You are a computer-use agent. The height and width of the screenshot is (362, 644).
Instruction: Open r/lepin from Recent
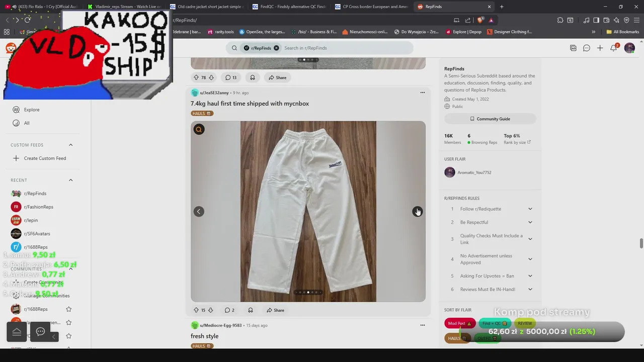click(x=25, y=220)
